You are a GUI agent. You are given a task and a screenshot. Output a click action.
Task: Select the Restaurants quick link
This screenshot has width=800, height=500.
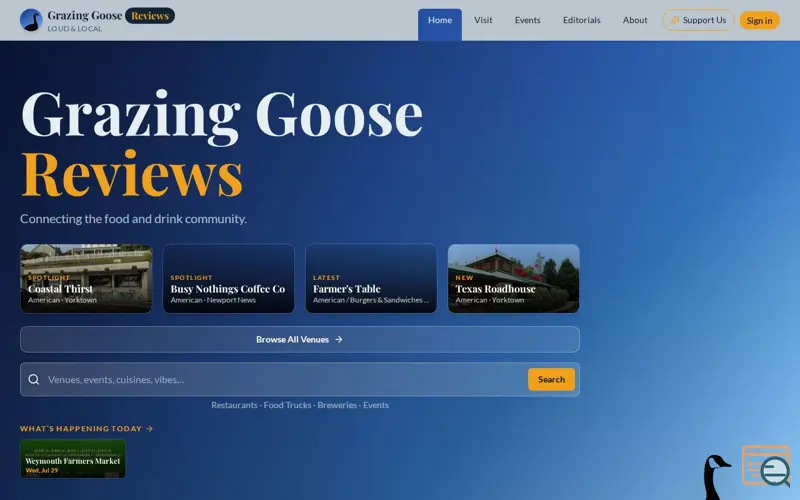tap(234, 405)
